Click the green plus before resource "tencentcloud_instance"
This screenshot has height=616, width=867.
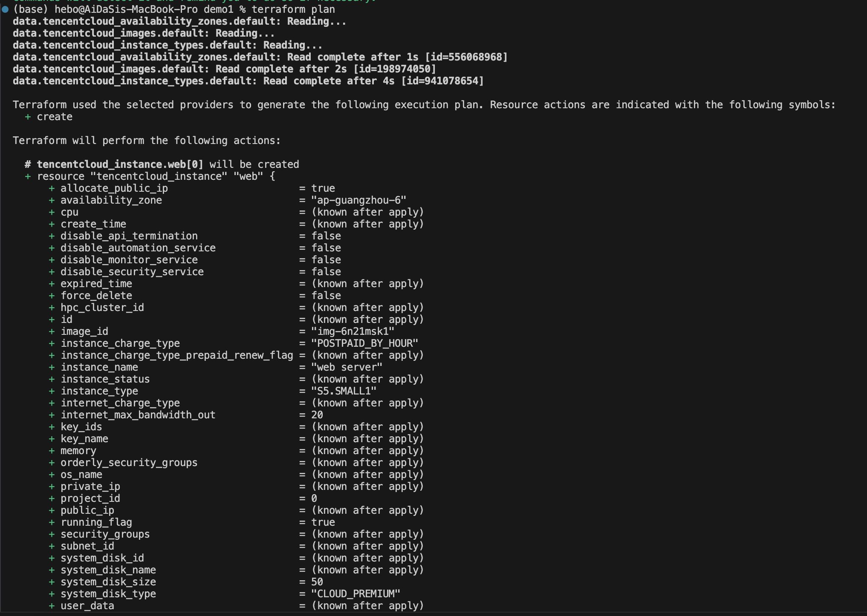[x=28, y=176]
